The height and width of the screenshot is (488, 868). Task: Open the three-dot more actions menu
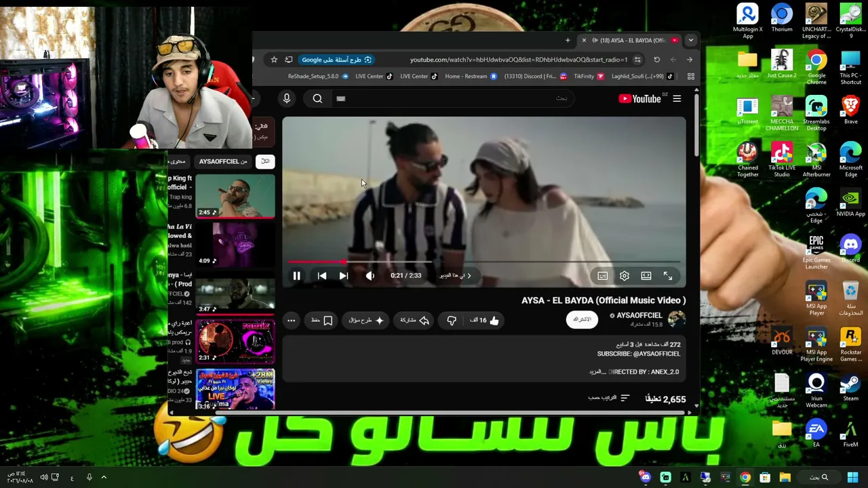click(291, 321)
